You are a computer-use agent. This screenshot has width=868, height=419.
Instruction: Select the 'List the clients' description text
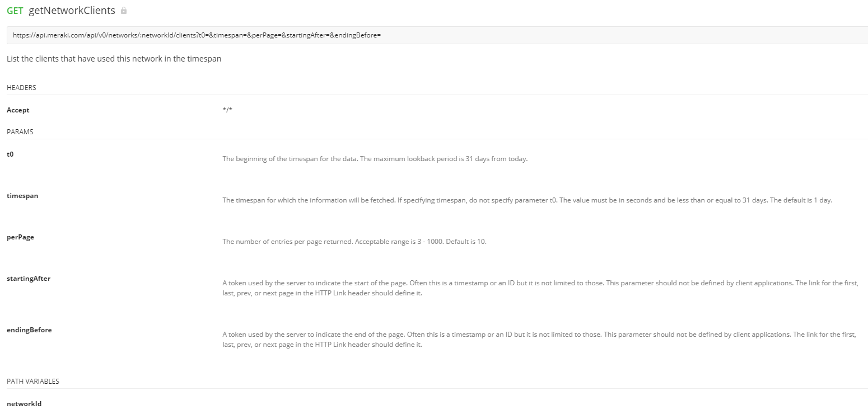(114, 59)
